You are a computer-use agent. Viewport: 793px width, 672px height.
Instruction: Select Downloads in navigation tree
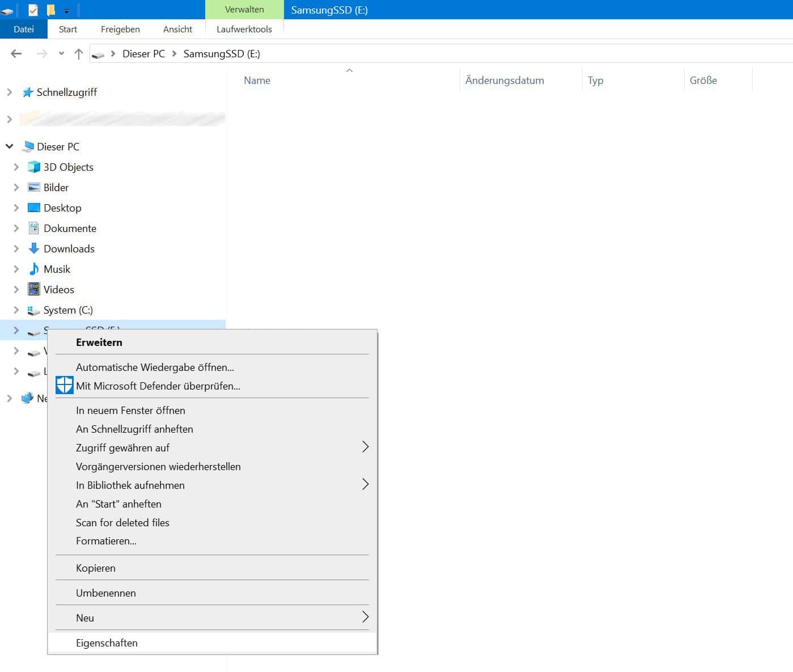pyautogui.click(x=69, y=248)
